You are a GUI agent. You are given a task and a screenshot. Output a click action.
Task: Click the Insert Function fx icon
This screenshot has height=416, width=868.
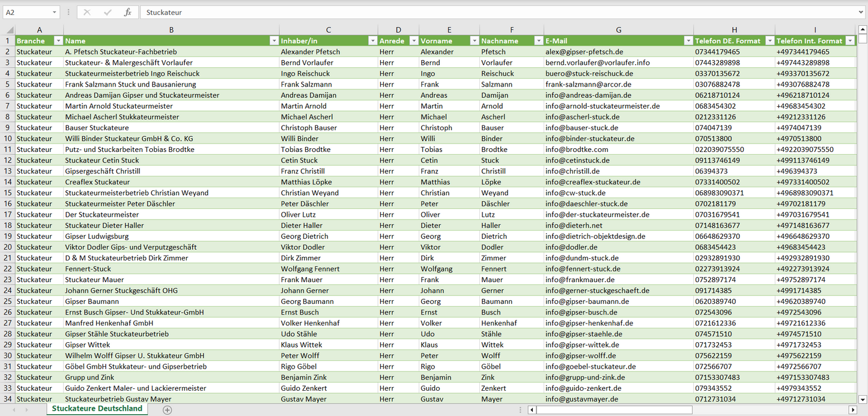127,12
